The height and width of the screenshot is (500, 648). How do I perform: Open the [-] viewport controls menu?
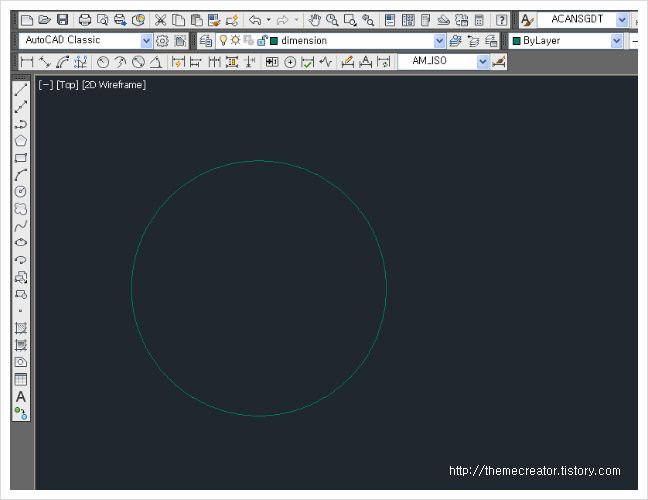tap(45, 85)
